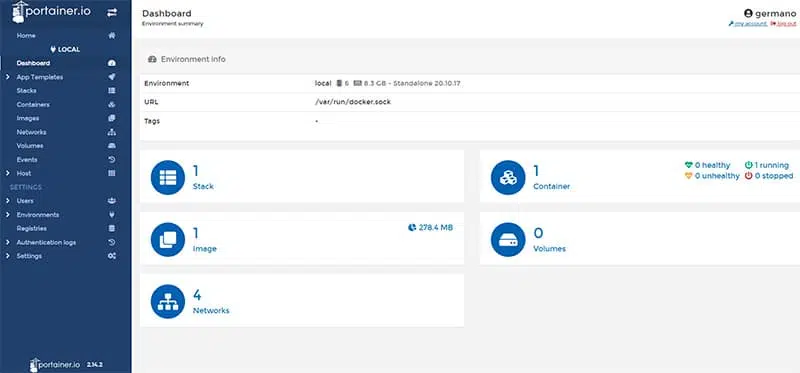Toggle sidebar with the arrows icon
The width and height of the screenshot is (800, 373).
[x=112, y=13]
